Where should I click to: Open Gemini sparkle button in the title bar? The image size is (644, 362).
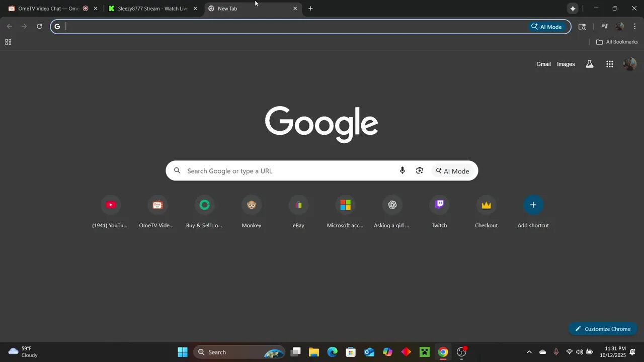point(573,9)
